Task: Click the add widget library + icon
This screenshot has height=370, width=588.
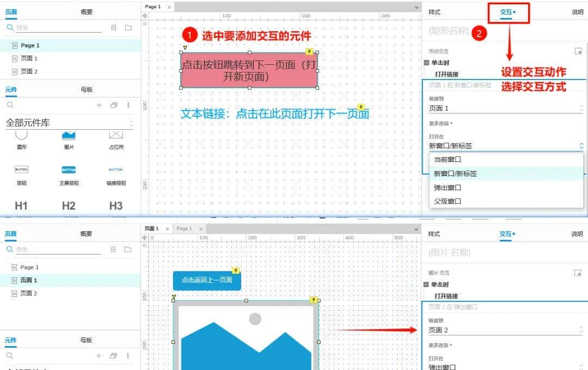Action: pos(99,105)
